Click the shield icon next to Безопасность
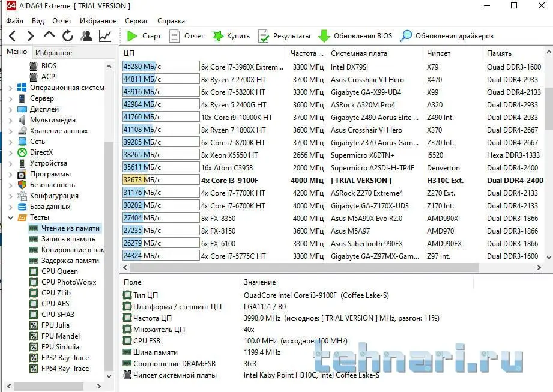 click(22, 185)
